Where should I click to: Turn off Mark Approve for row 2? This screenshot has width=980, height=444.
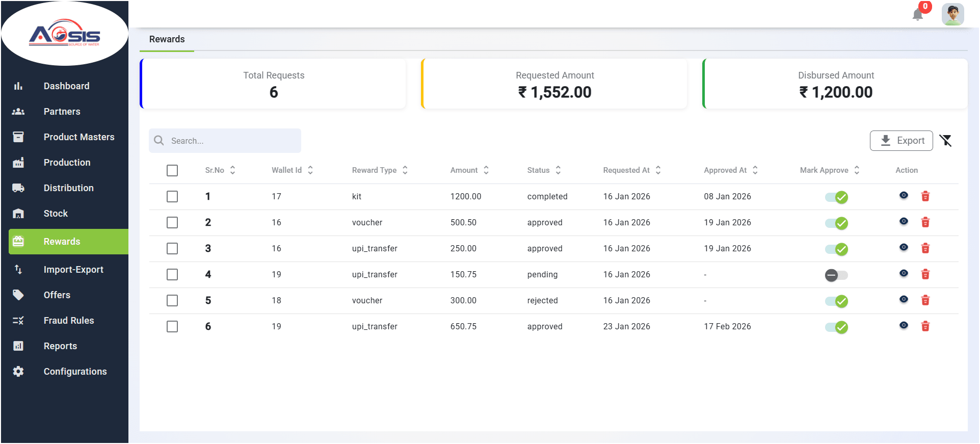(x=836, y=223)
